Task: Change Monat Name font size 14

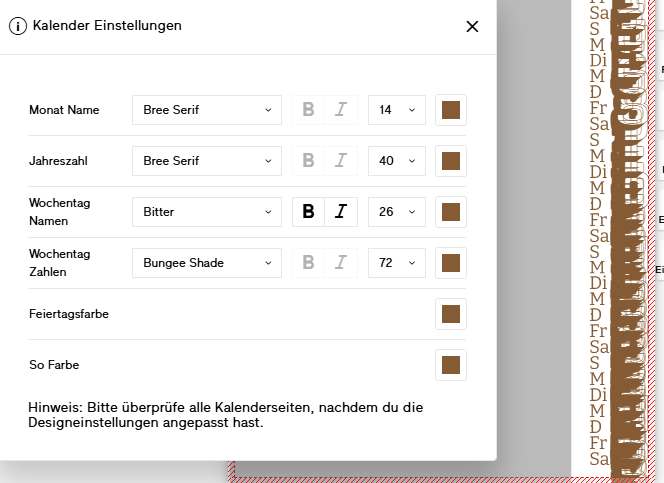Action: pos(397,110)
